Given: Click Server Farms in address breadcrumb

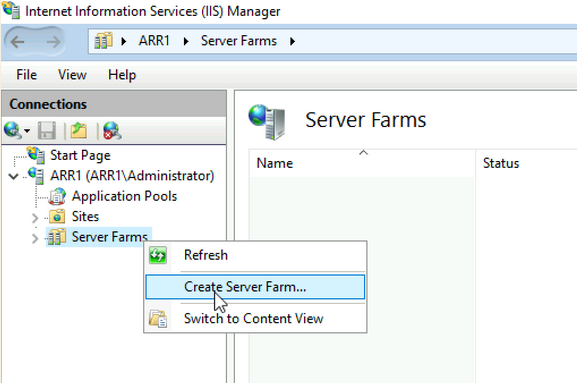Looking at the screenshot, I should point(239,41).
